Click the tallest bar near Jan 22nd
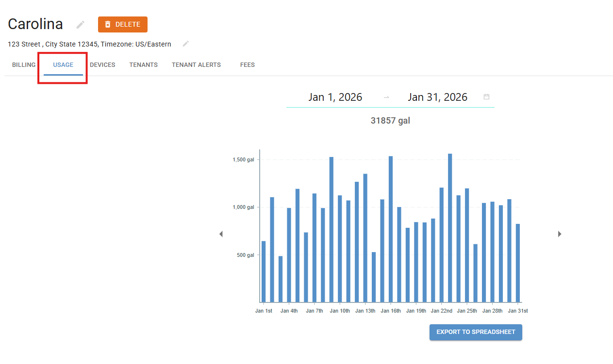 click(450, 228)
